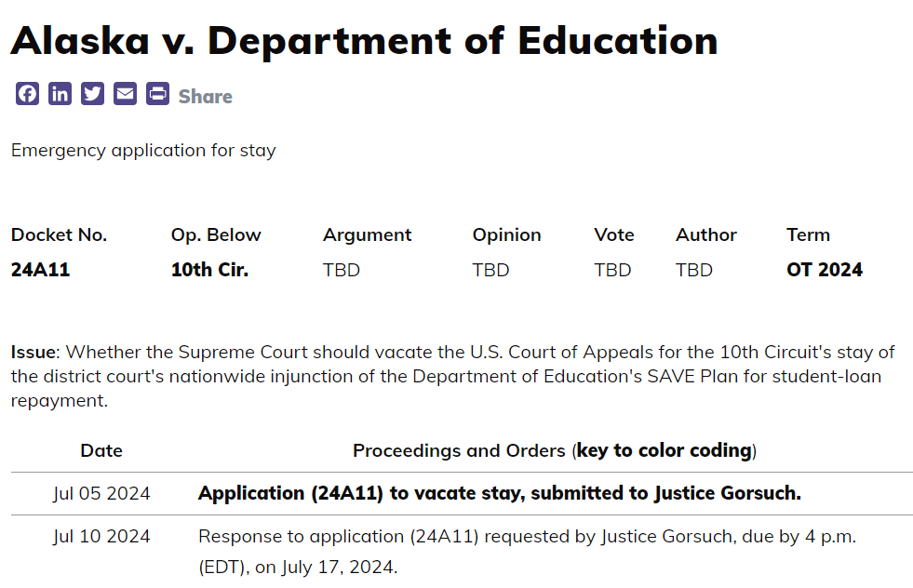Screen dimensions: 913x588
Task: Click the Opinion TBD value
Action: pyautogui.click(x=490, y=270)
